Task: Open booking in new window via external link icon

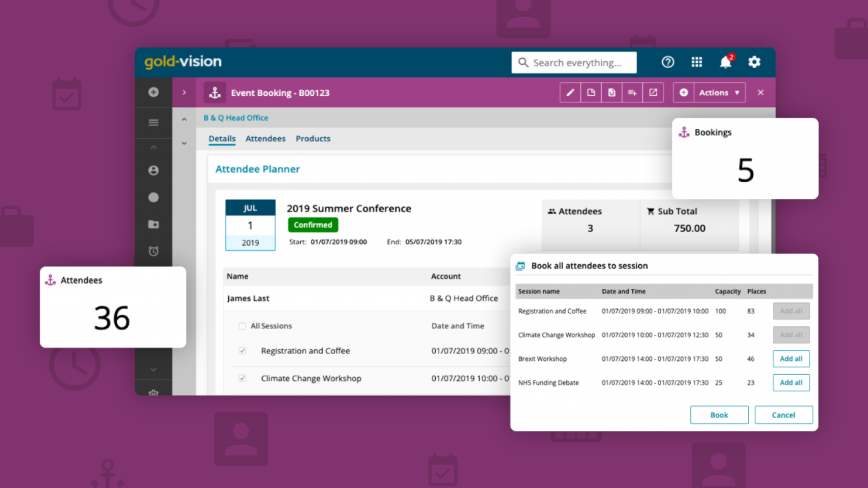Action: tap(653, 92)
